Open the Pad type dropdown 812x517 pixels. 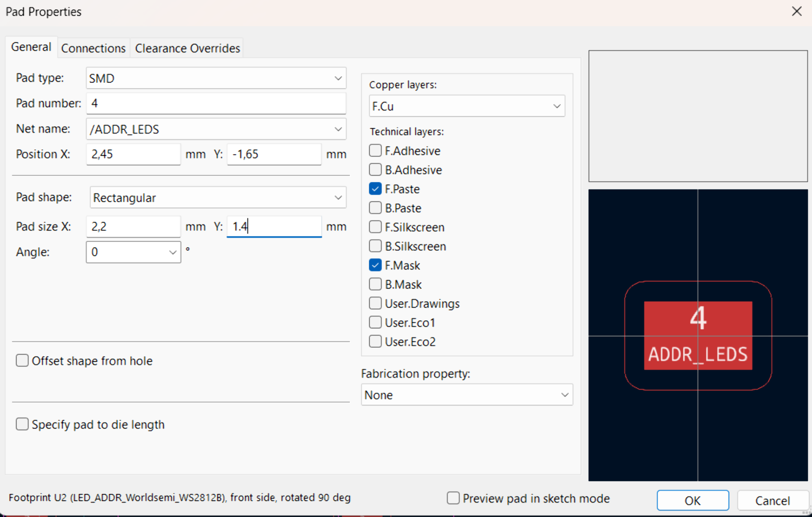[x=337, y=78]
